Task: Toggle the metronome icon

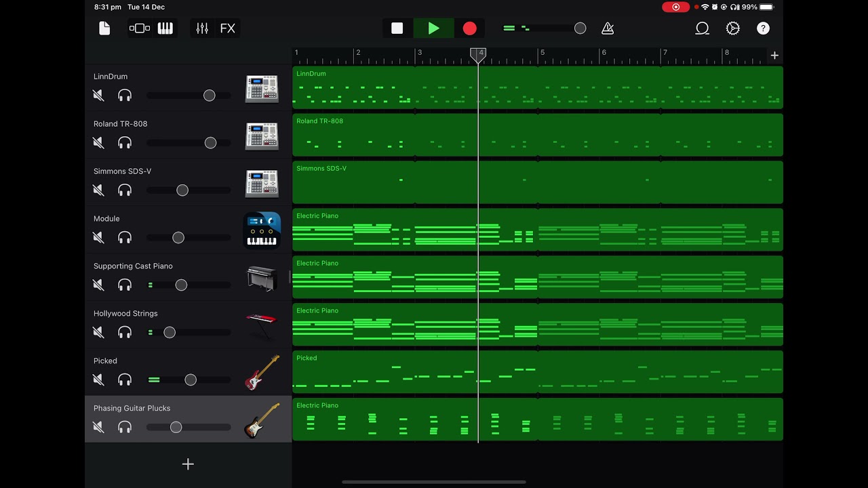Action: pyautogui.click(x=608, y=28)
